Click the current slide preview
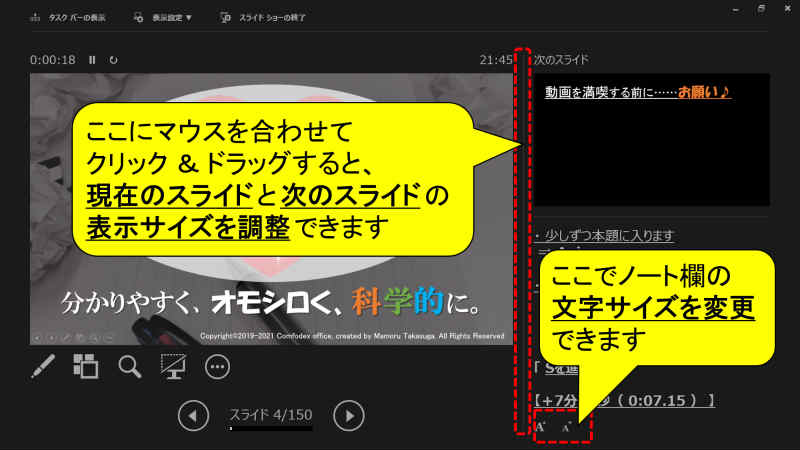 pos(271,209)
